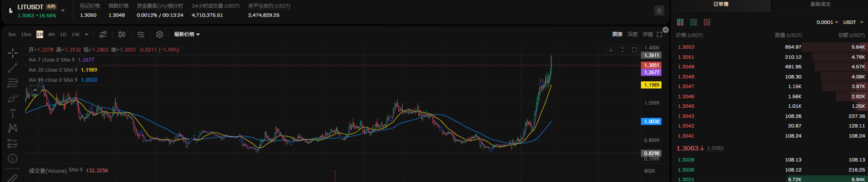Select the brush drawing tool
The image size is (868, 182).
click(13, 98)
